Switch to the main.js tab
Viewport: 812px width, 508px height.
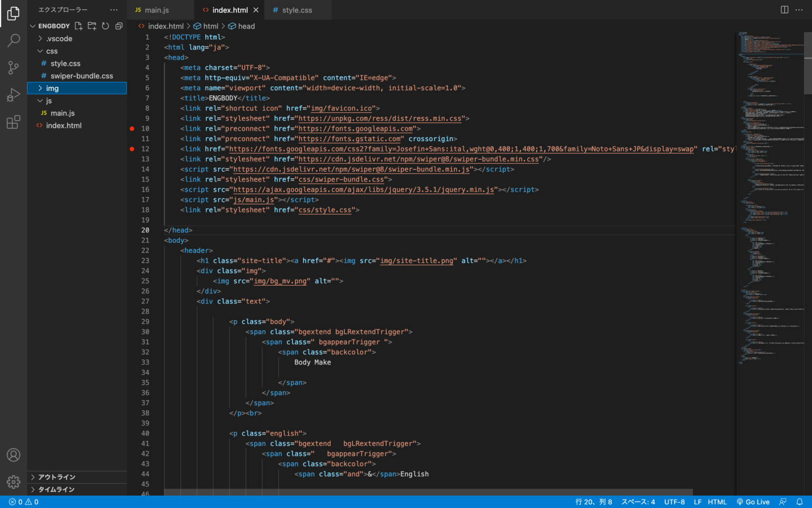[x=156, y=10]
